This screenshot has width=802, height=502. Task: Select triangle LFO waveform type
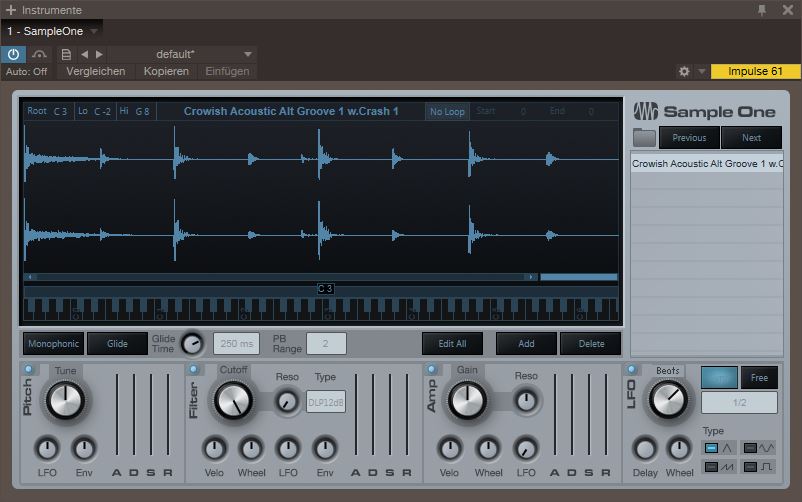coord(719,448)
